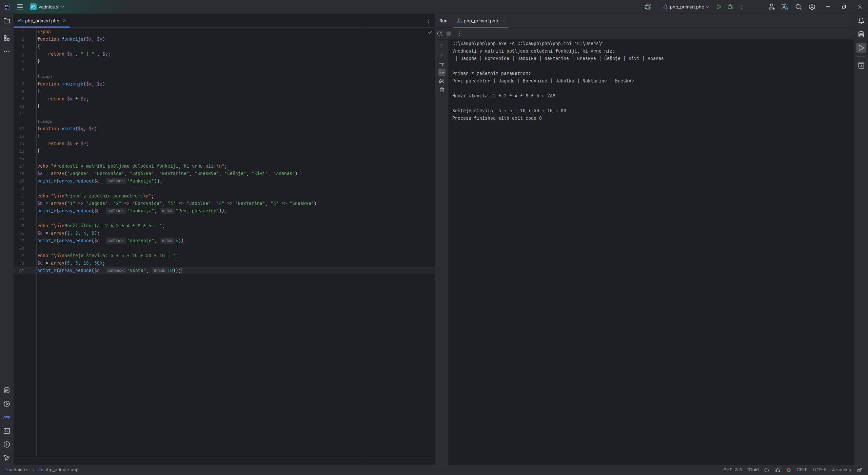This screenshot has width=868, height=475.
Task: Switch to the php_primeri.php editor tab
Action: (x=42, y=21)
